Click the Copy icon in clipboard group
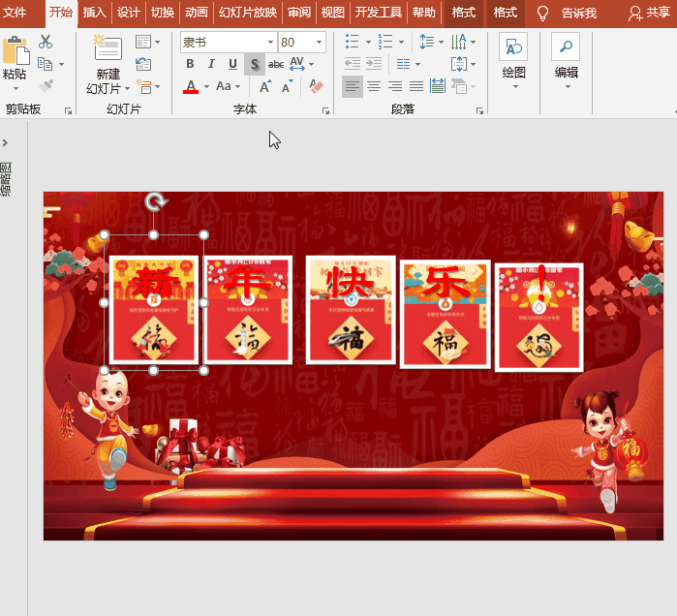This screenshot has width=677, height=616. click(x=45, y=64)
